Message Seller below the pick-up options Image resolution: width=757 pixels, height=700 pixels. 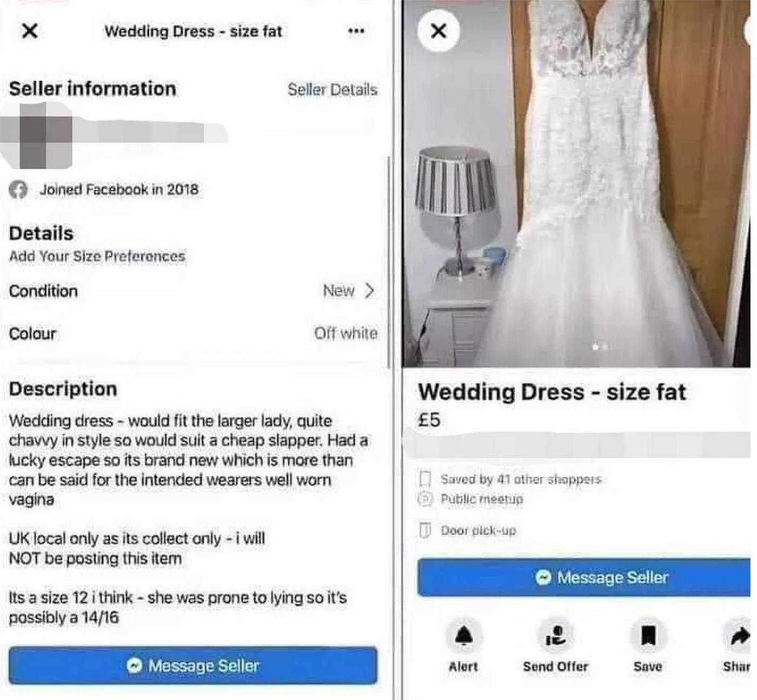click(x=585, y=577)
